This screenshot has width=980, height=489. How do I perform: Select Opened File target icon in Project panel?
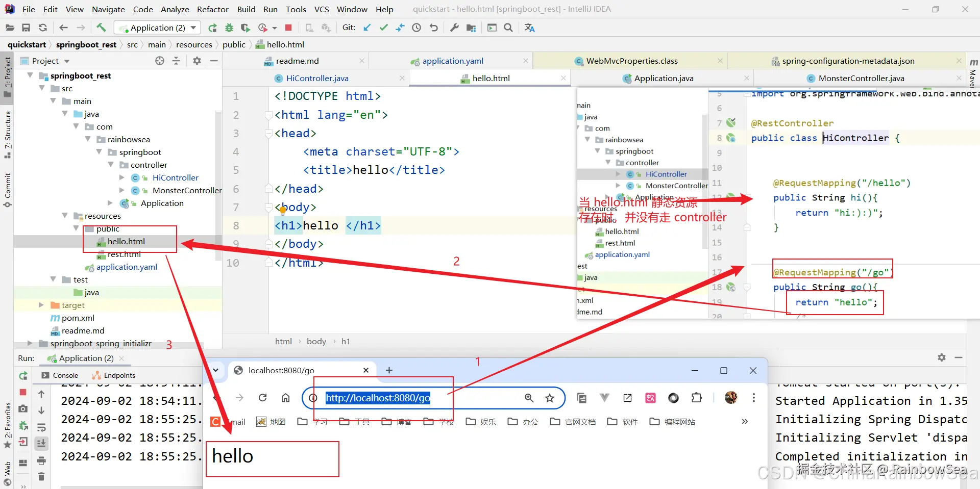pos(160,61)
